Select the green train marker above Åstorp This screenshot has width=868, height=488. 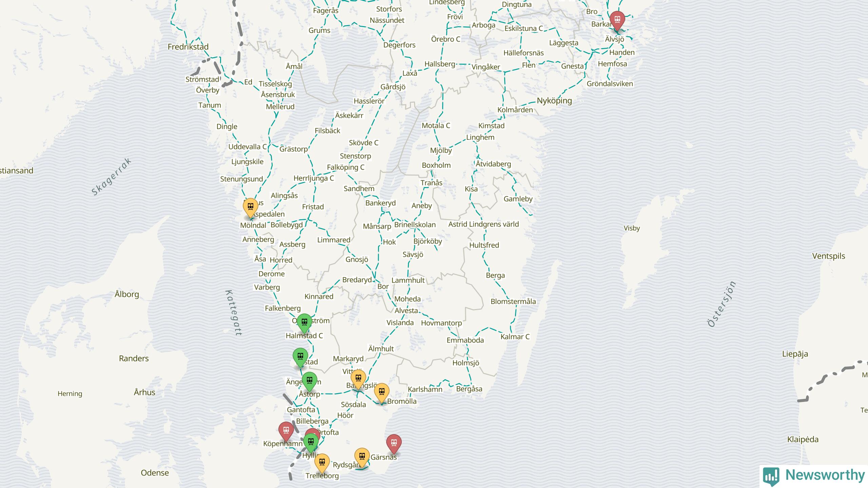pos(310,381)
